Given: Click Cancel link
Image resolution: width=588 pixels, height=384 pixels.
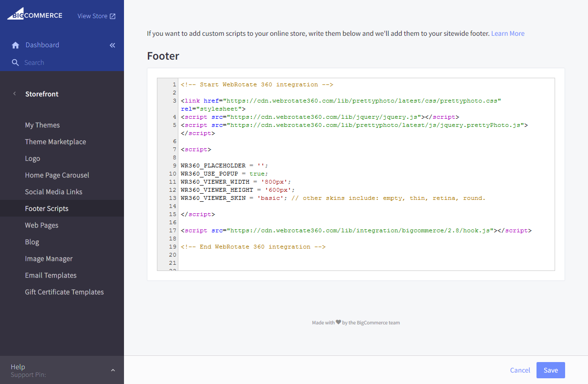Looking at the screenshot, I should pos(520,370).
